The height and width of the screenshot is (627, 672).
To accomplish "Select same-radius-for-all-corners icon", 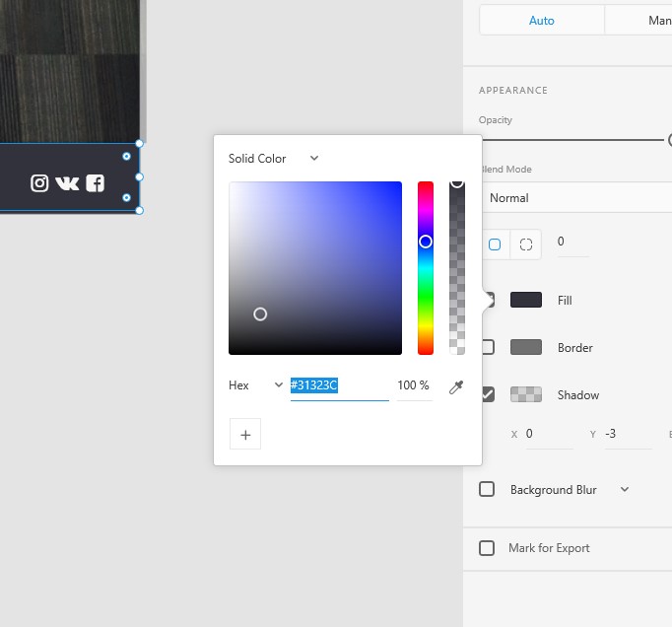I will pyautogui.click(x=495, y=244).
